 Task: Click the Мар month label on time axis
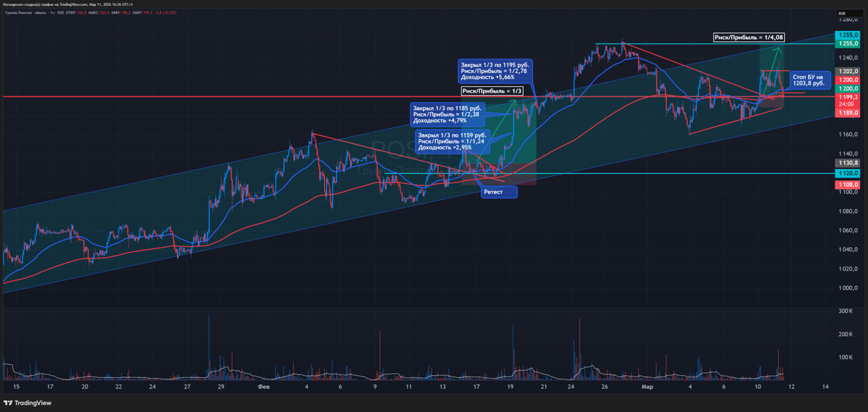tap(647, 387)
